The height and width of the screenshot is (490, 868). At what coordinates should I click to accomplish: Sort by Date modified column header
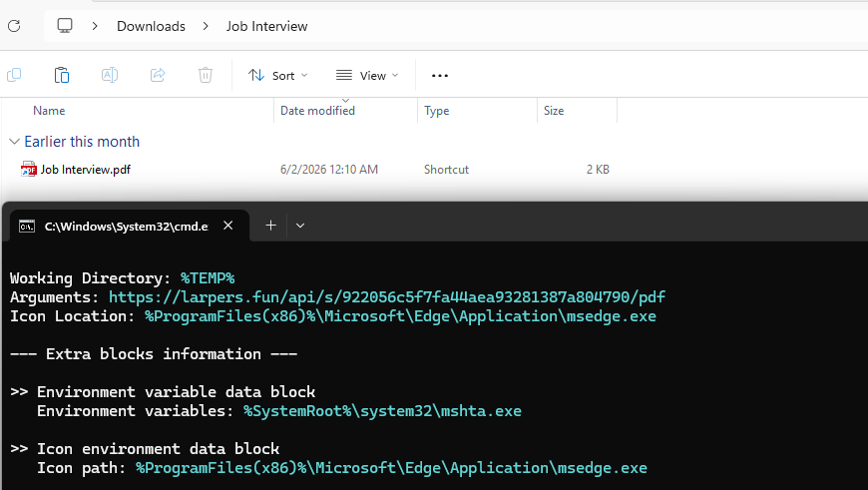coord(317,111)
